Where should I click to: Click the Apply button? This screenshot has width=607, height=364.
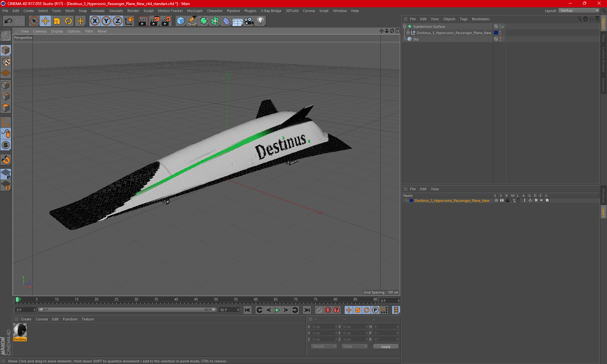pyautogui.click(x=386, y=347)
